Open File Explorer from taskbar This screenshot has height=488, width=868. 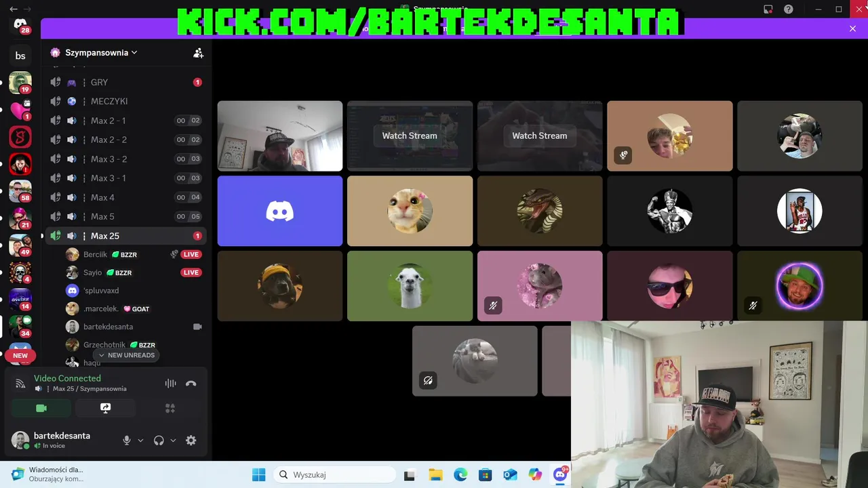tap(435, 474)
